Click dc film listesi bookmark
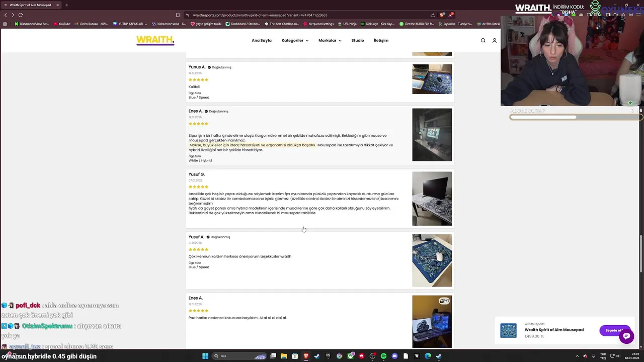This screenshot has width=644, height=362. tap(488, 24)
